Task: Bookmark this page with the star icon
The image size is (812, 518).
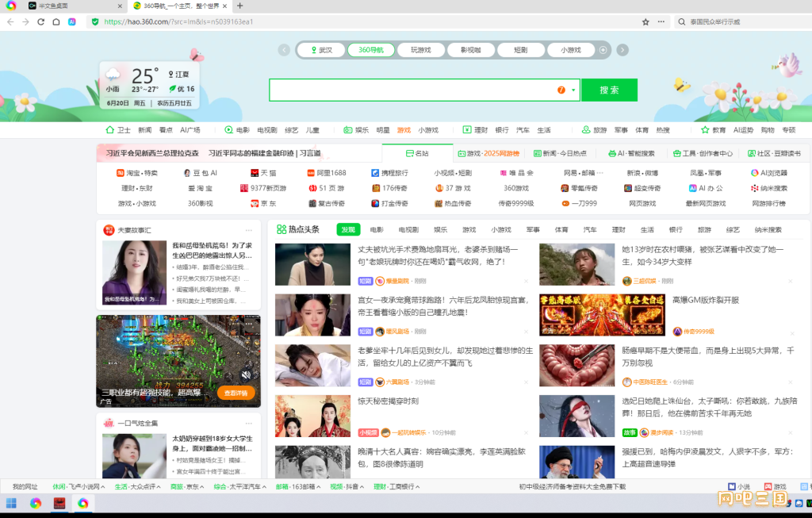Action: point(645,21)
